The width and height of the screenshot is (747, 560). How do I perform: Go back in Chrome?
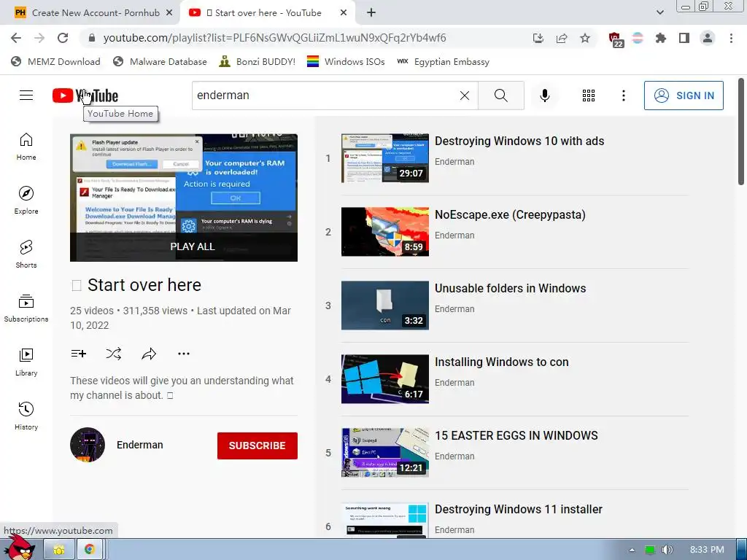(16, 38)
